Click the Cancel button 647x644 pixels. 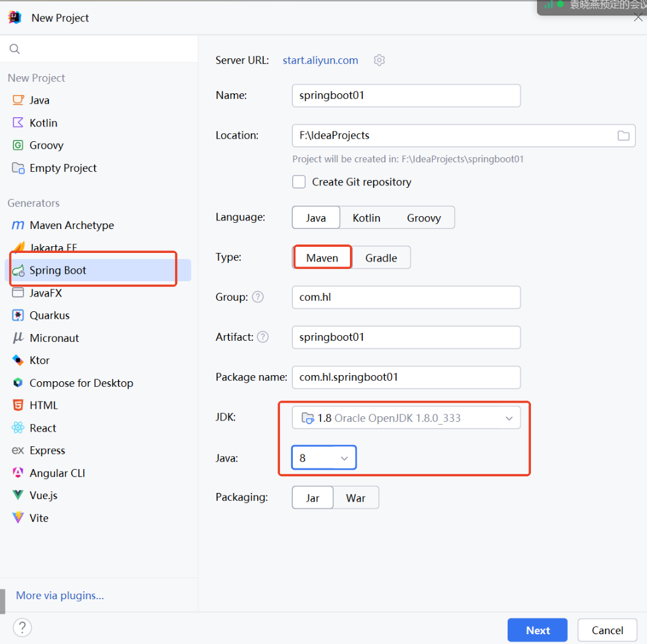click(x=607, y=630)
